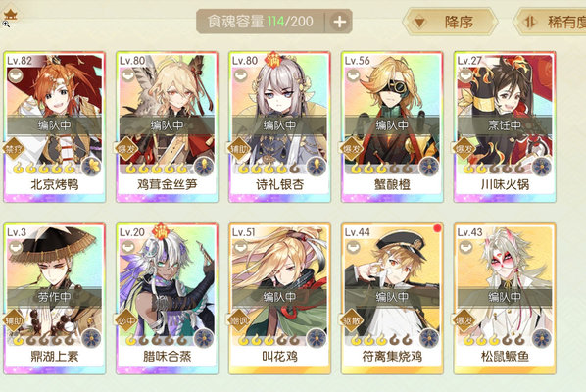Click the 烹饪中 status banner on 川味火锅

(x=505, y=125)
